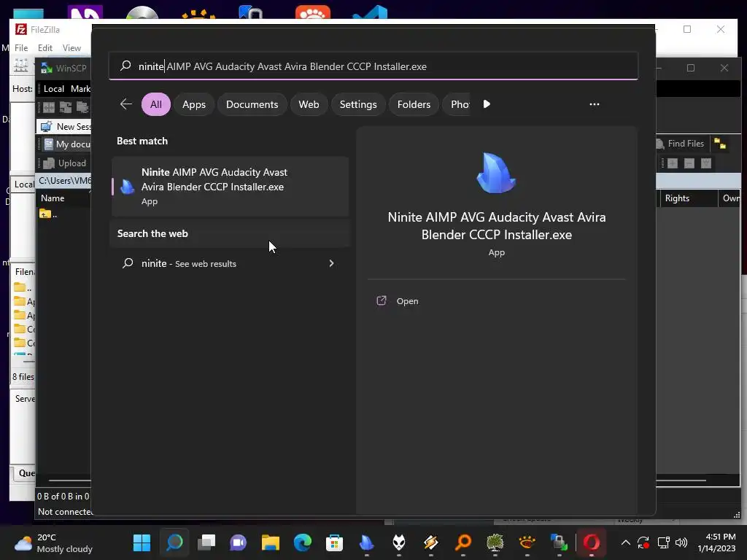Click the third toolbar icon in WinSCP
This screenshot has width=747, height=560.
(x=82, y=107)
